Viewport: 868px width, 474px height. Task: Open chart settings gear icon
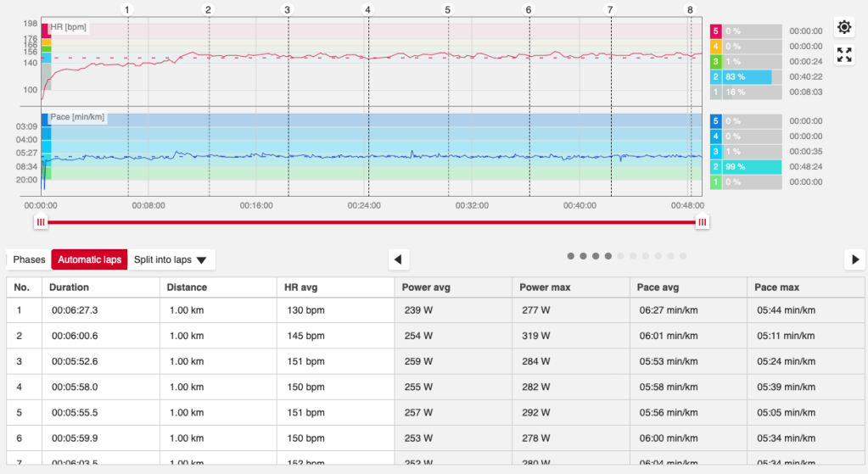(844, 27)
